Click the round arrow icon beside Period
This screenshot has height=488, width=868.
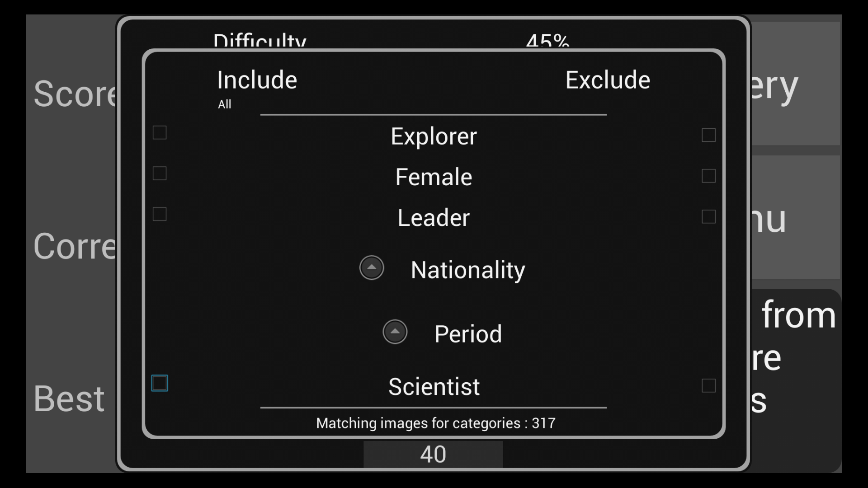[395, 332]
